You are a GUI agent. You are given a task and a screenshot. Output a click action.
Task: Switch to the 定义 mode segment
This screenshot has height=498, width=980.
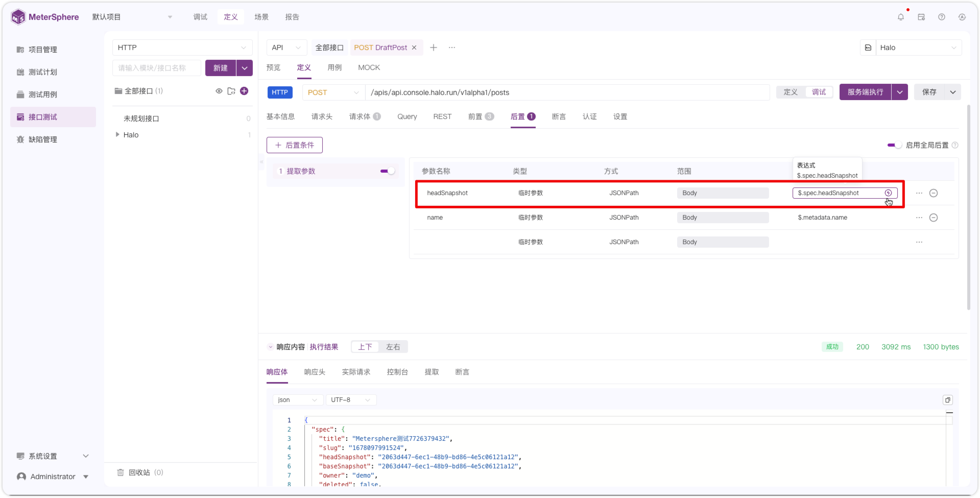click(x=791, y=92)
